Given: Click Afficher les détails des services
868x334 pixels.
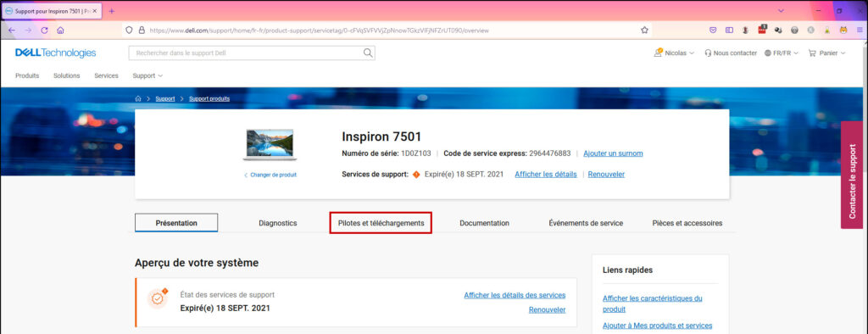Looking at the screenshot, I should [x=515, y=295].
